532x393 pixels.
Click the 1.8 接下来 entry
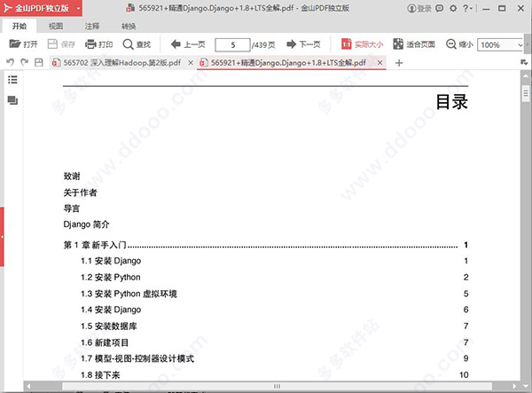[100, 375]
